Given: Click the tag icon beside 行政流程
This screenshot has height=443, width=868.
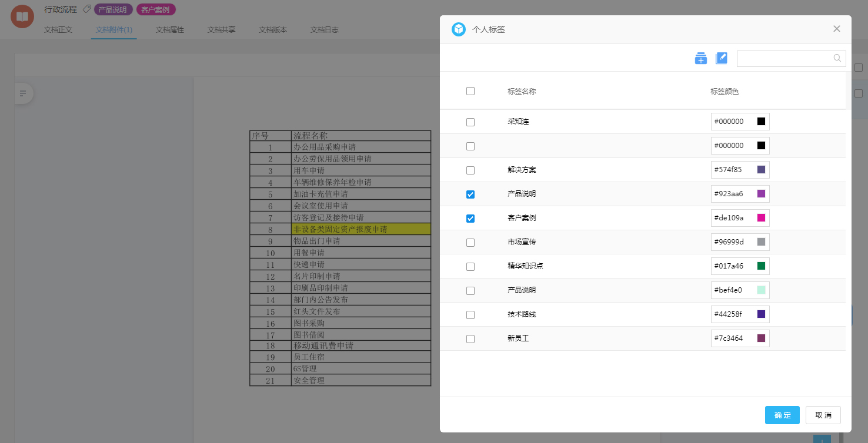Looking at the screenshot, I should tap(86, 9).
